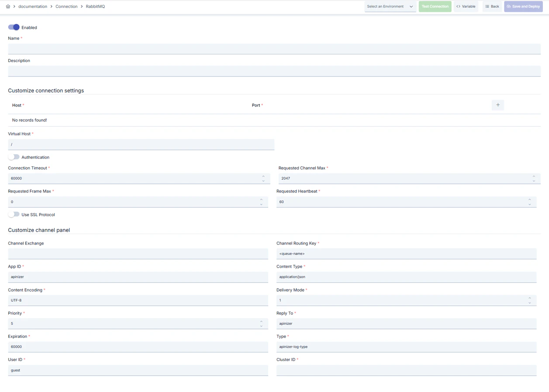Increase Requested Heartbeat value
Viewport: 549px width, 392px height.
[x=530, y=200]
